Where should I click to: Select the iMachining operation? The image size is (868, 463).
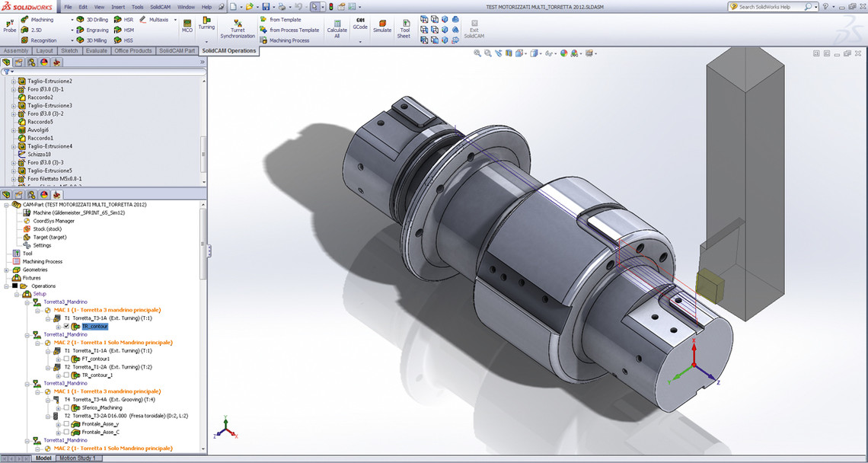(x=37, y=19)
